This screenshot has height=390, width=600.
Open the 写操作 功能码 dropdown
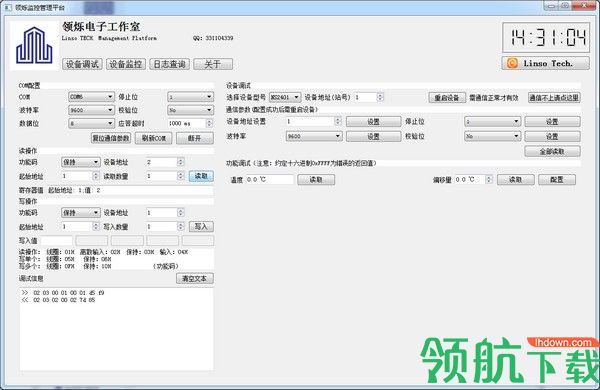(x=81, y=212)
